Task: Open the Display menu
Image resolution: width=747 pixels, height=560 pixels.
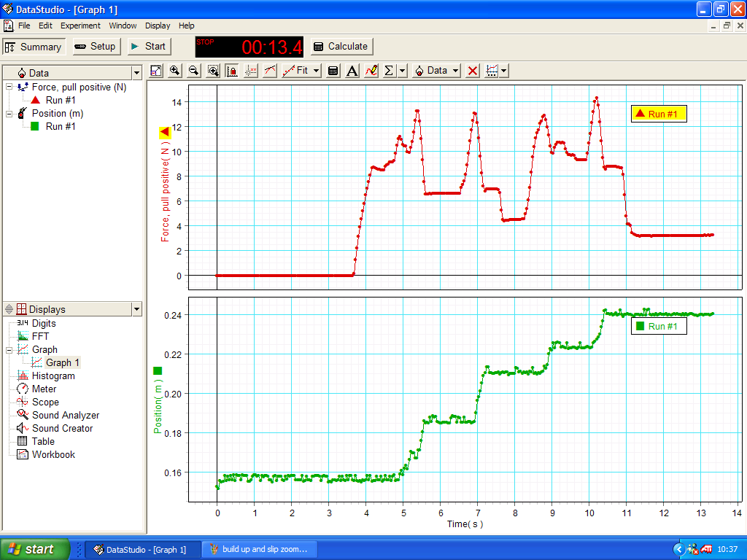Action: (x=158, y=26)
